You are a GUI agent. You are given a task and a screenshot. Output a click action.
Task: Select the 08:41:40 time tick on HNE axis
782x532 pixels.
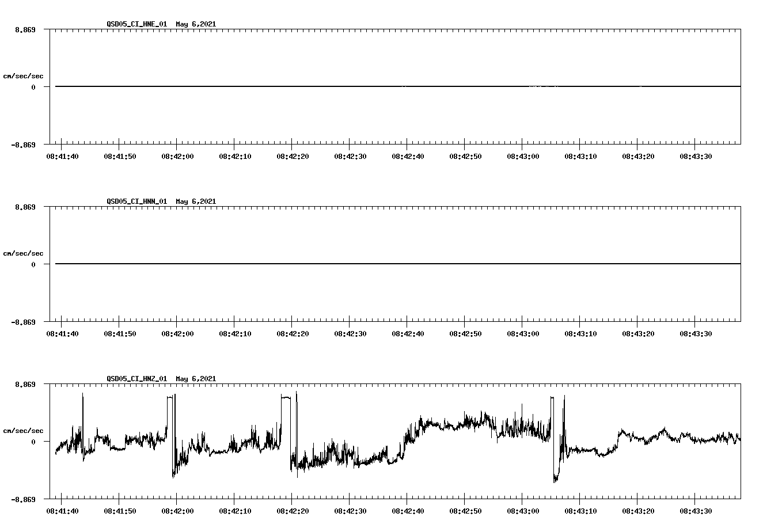click(x=63, y=155)
